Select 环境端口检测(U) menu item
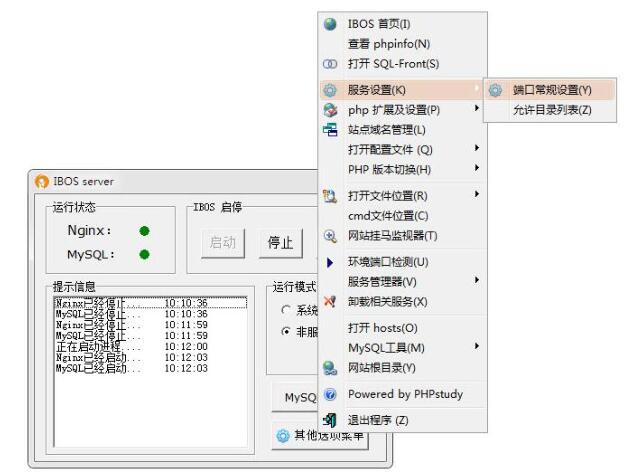The height and width of the screenshot is (472, 638). 402,262
